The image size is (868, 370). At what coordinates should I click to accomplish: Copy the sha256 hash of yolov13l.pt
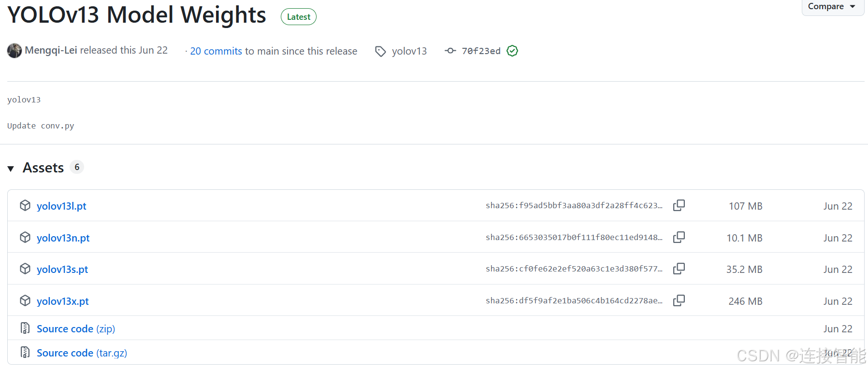pos(679,205)
